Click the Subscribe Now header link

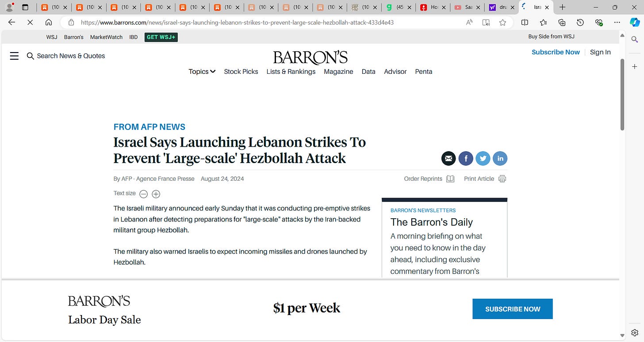(x=556, y=52)
